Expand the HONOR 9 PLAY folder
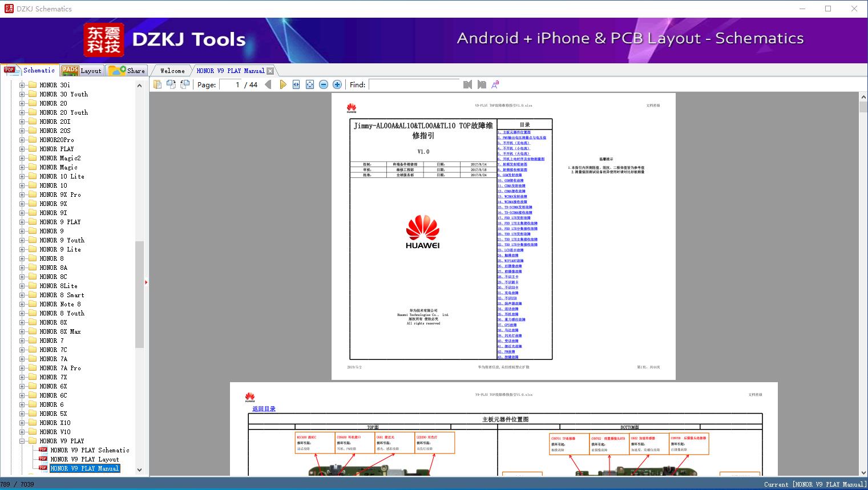This screenshot has width=868, height=490. [x=22, y=222]
